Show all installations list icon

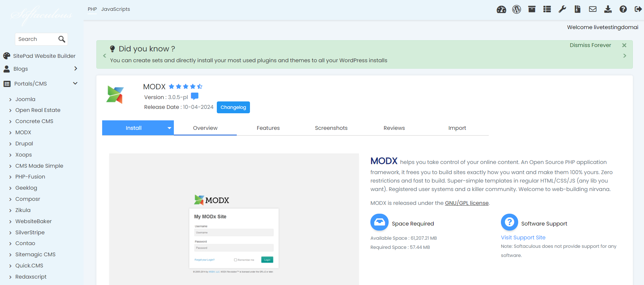click(547, 9)
